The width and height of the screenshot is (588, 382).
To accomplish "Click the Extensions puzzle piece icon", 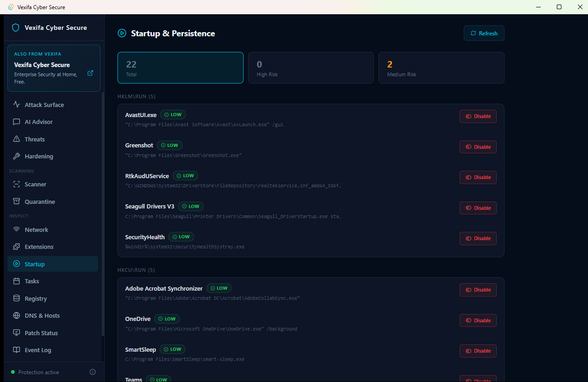I will point(17,247).
